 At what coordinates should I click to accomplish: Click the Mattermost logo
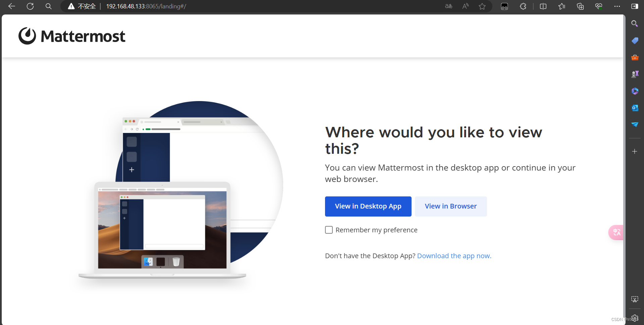(72, 36)
